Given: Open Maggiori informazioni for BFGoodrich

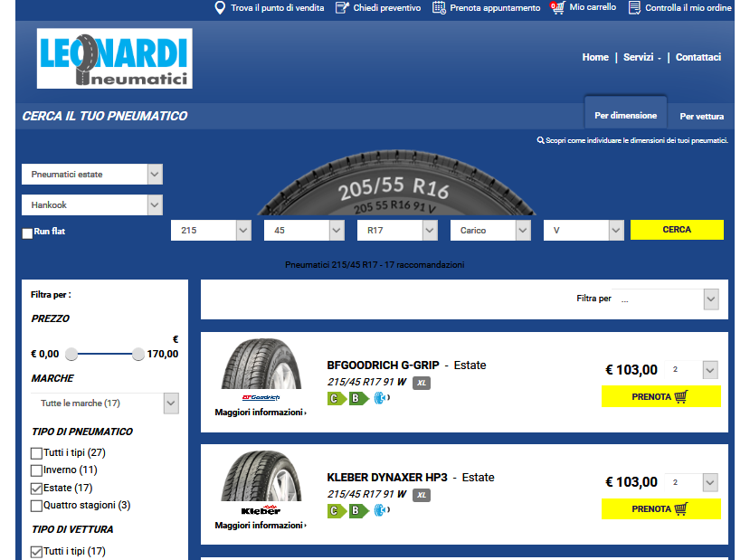Looking at the screenshot, I should (261, 413).
